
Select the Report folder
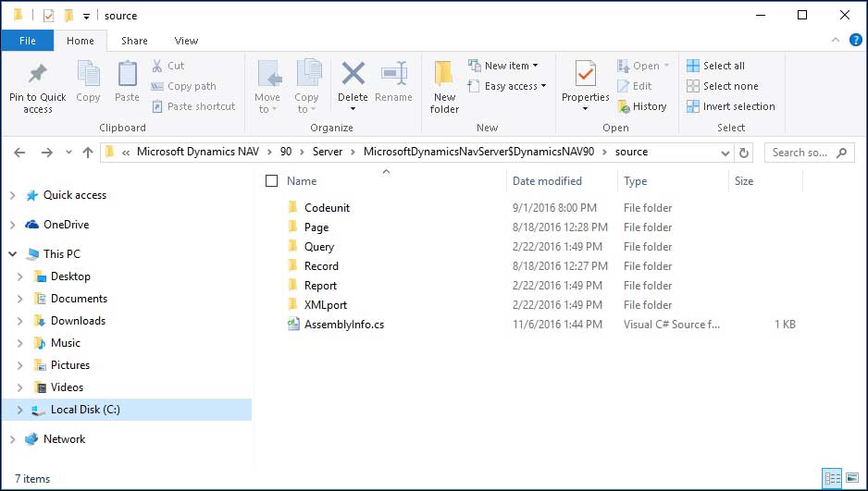point(320,286)
